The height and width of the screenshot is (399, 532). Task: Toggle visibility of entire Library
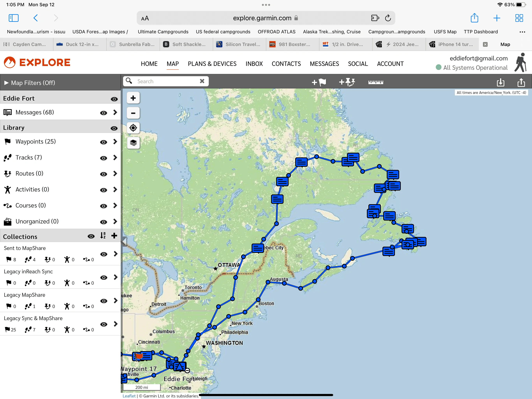(114, 128)
